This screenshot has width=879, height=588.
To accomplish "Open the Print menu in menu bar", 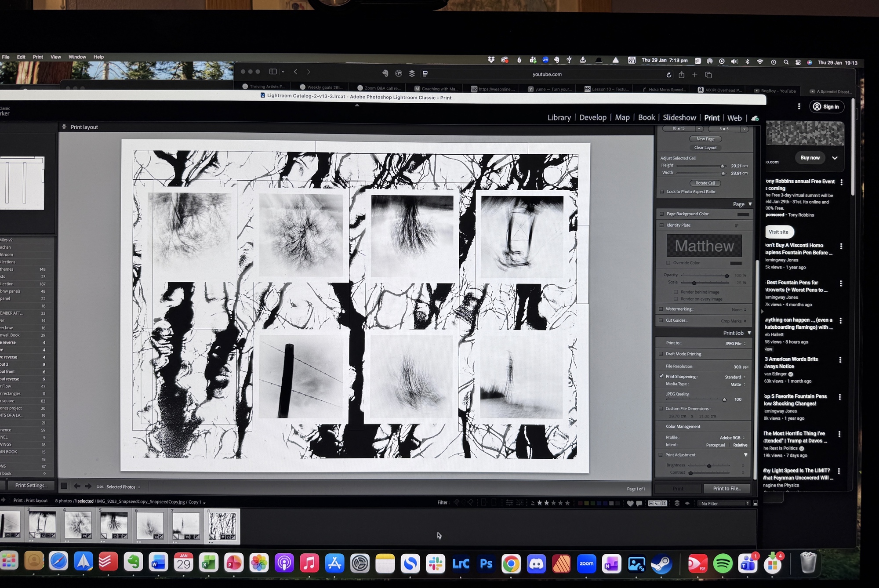I will (x=38, y=57).
